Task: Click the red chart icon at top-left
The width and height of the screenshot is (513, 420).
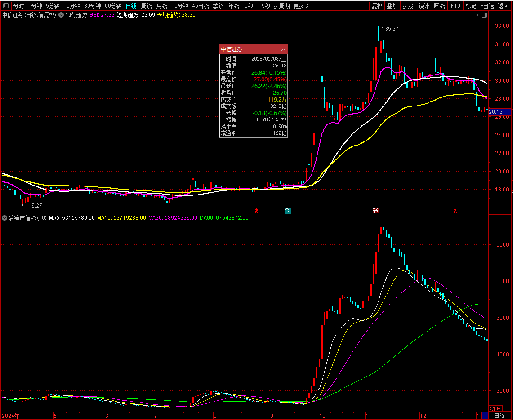Action: [6, 6]
